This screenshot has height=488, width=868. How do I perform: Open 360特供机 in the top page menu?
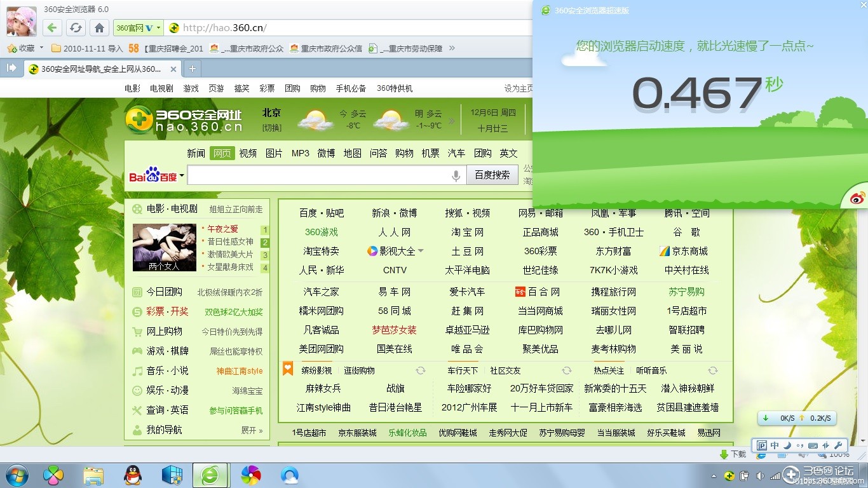point(395,88)
